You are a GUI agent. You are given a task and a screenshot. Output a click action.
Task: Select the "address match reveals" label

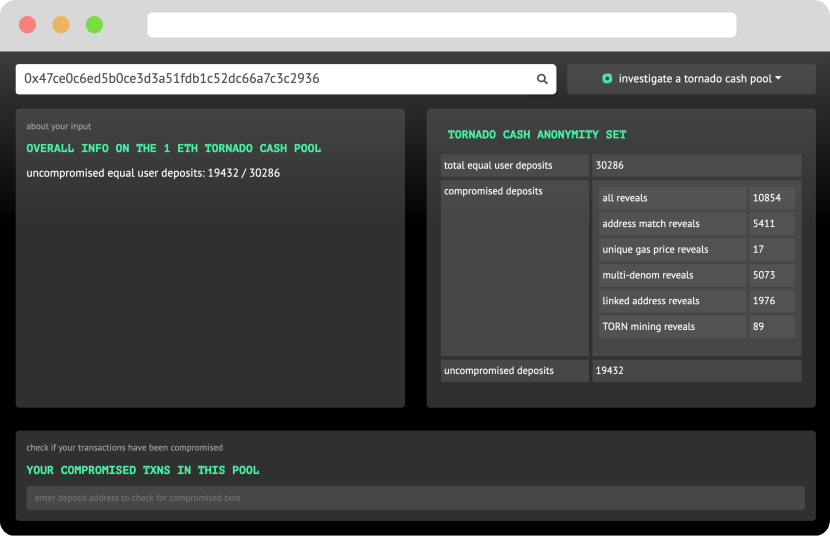point(672,223)
